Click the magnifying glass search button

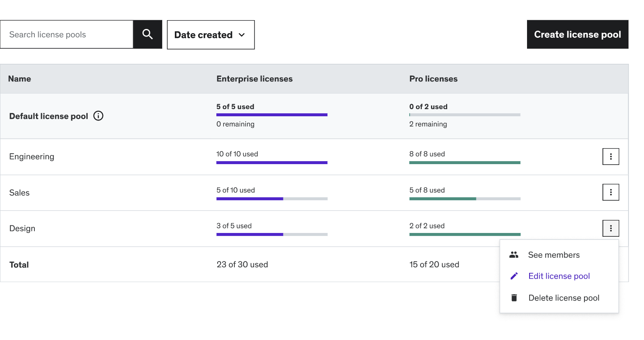click(148, 34)
